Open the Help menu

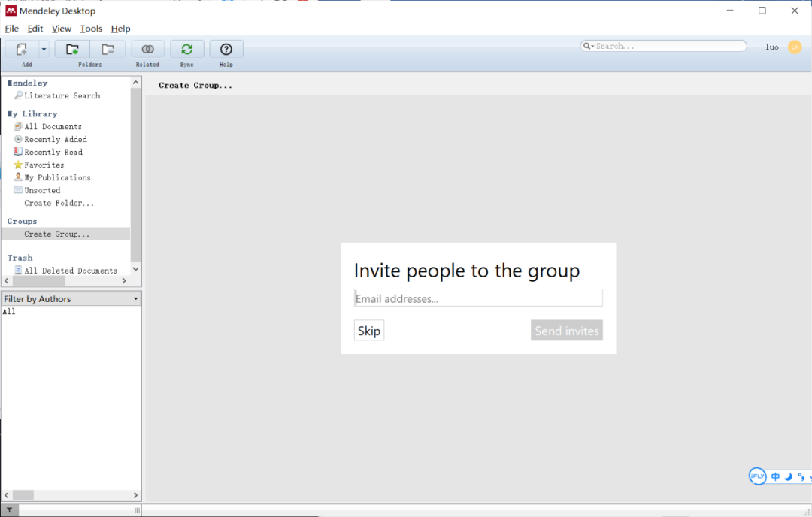(x=120, y=29)
